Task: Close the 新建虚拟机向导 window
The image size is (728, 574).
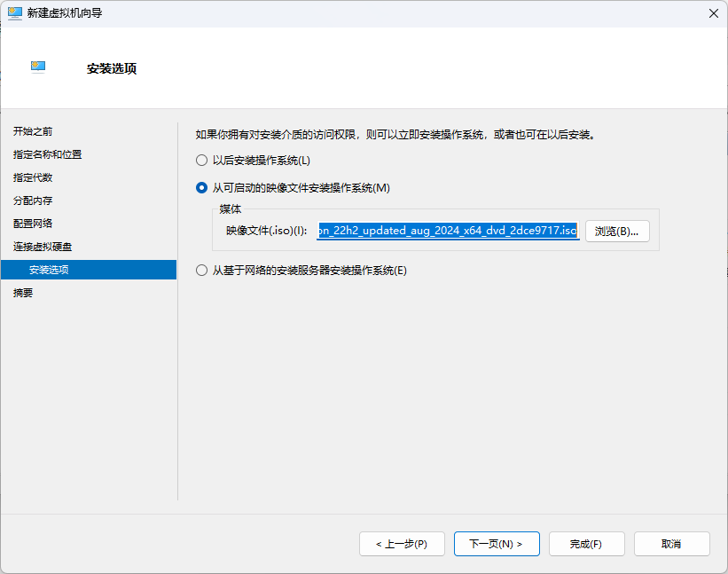Action: click(713, 12)
